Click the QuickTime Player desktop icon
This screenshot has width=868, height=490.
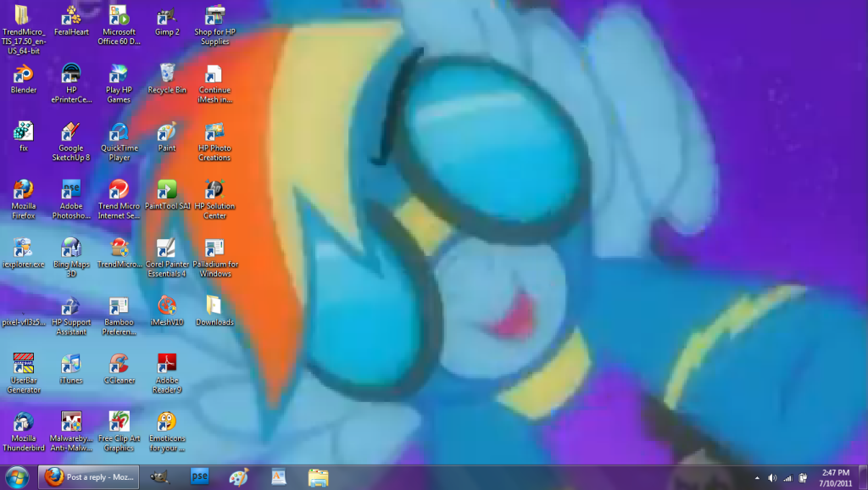click(119, 142)
